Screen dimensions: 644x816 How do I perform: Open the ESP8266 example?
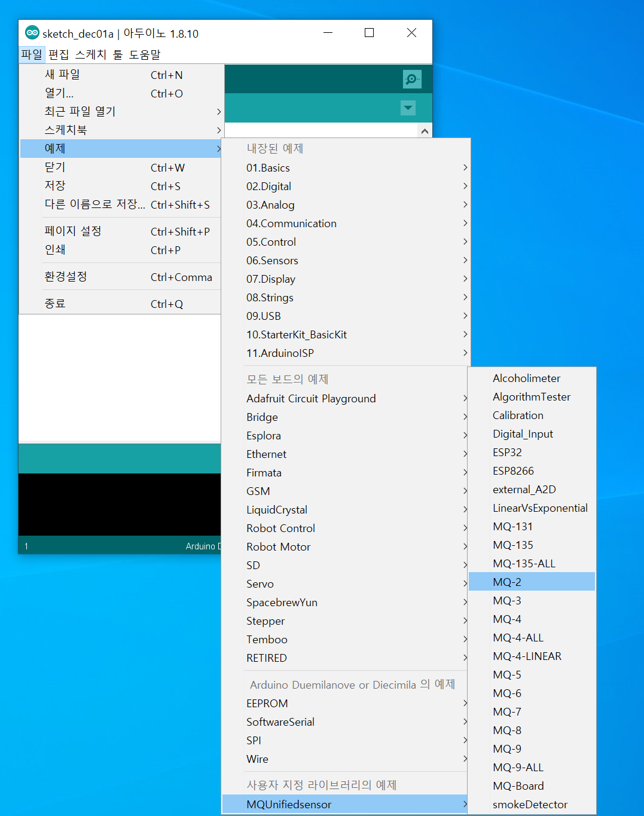coord(532,471)
